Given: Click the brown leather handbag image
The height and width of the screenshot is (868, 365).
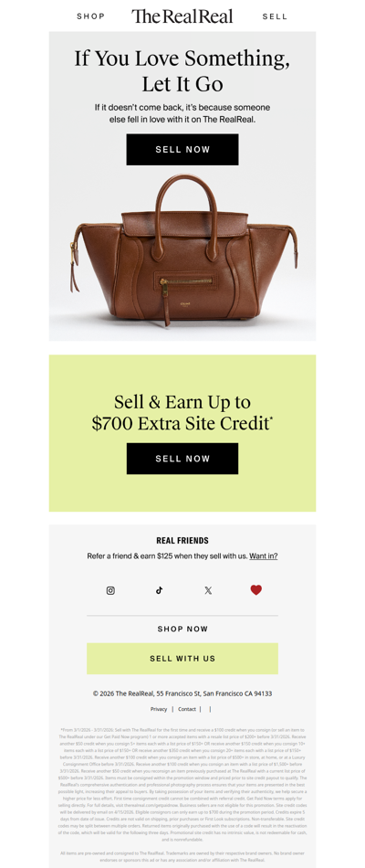Looking at the screenshot, I should pos(182,250).
